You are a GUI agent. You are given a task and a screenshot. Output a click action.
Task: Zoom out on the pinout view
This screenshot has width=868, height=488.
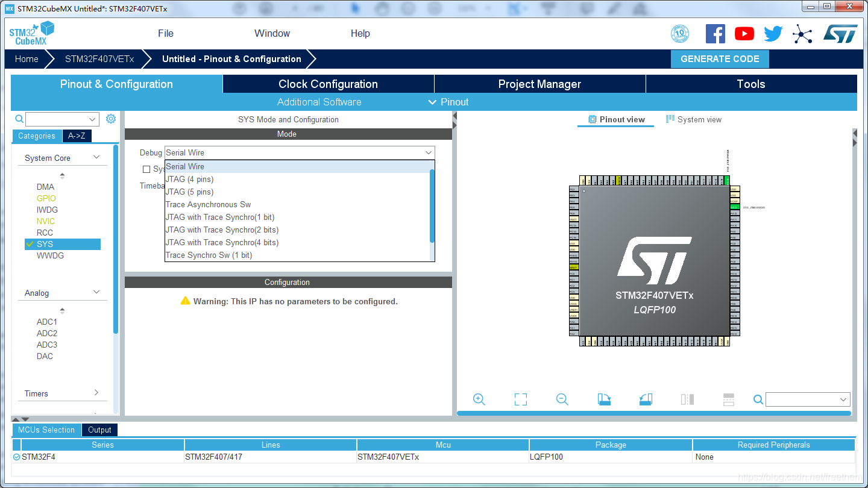pyautogui.click(x=562, y=399)
